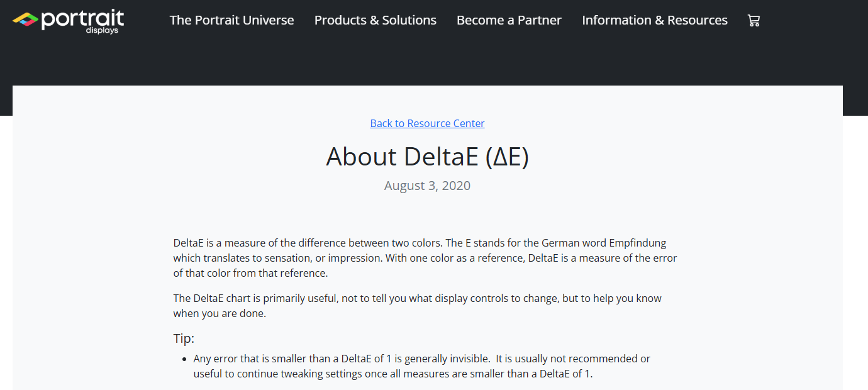Click the 'Tip:' subheading
Viewport: 868px width, 390px height.
point(184,338)
